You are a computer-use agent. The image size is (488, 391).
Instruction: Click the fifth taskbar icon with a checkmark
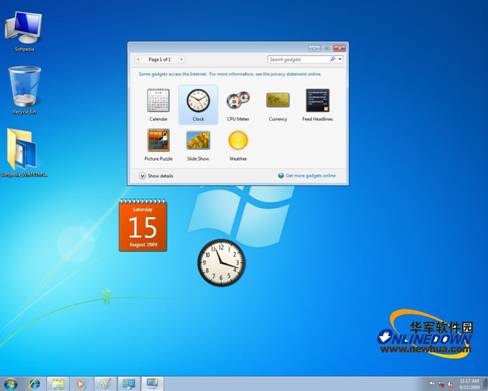(105, 384)
